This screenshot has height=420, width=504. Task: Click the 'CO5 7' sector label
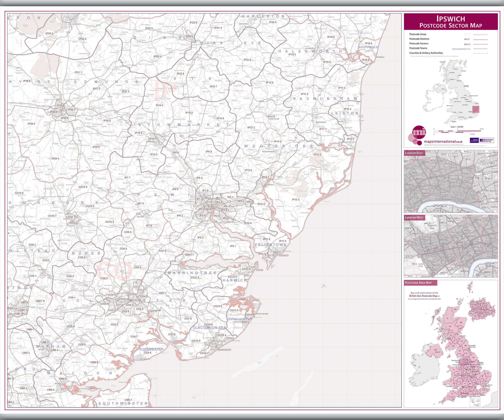coord(134,337)
